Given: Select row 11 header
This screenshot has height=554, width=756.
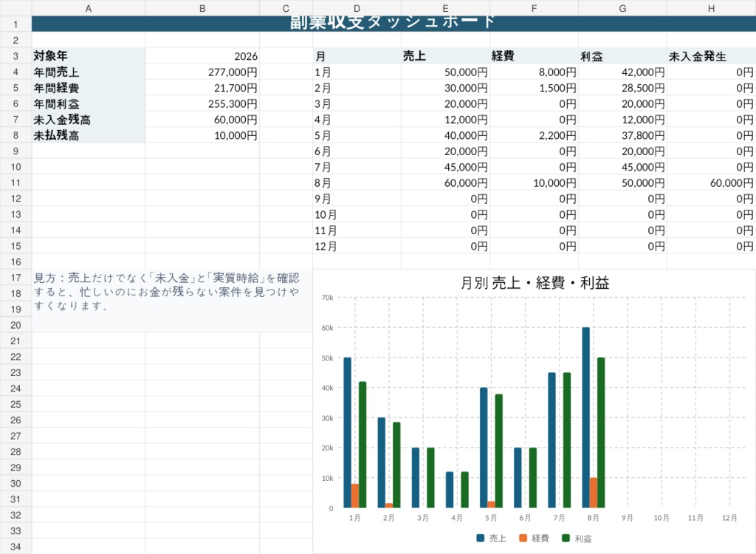Looking at the screenshot, I should click(x=16, y=183).
